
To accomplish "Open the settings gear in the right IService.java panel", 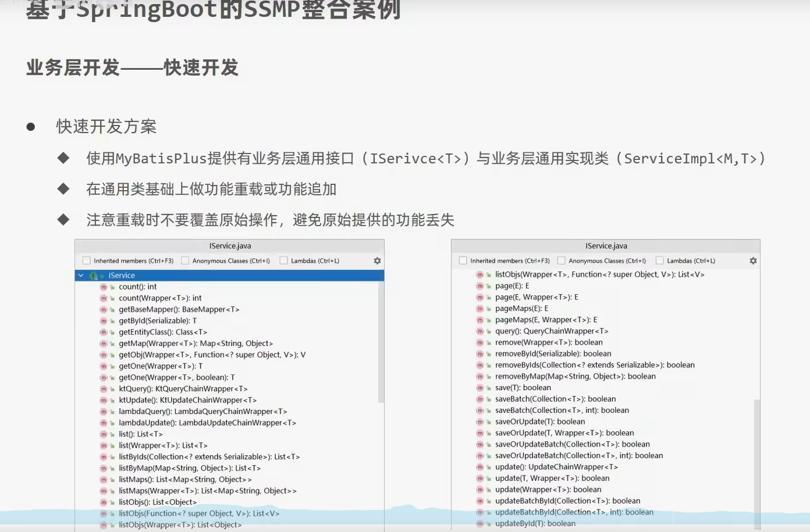I will coord(753,261).
